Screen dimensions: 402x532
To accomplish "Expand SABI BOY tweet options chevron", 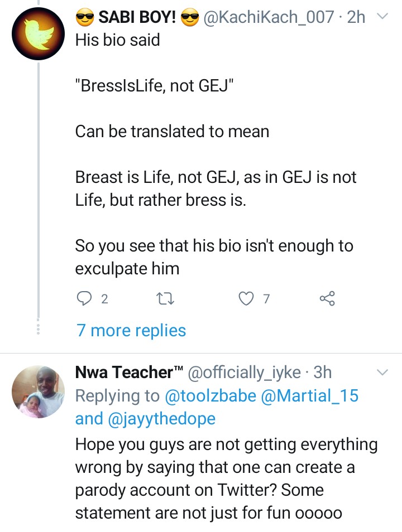I will point(382,17).
